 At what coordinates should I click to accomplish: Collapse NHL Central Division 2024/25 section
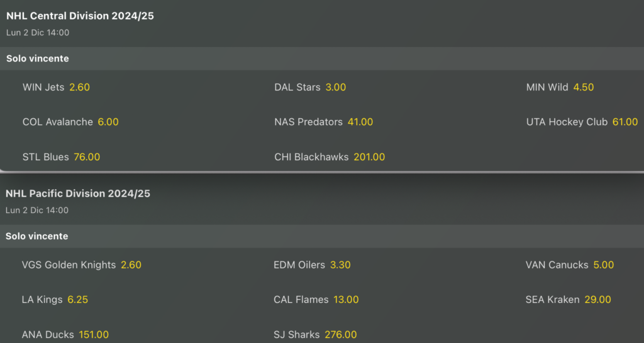click(x=80, y=16)
